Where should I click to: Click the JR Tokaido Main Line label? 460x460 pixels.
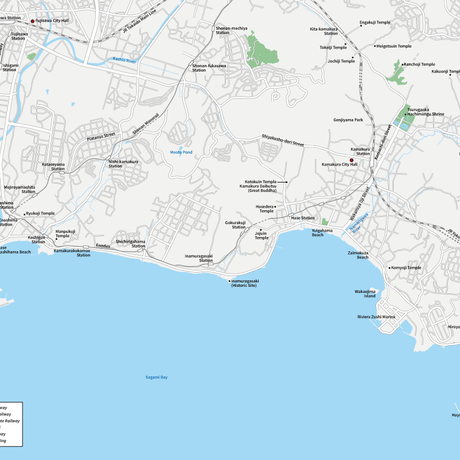[x=139, y=21]
